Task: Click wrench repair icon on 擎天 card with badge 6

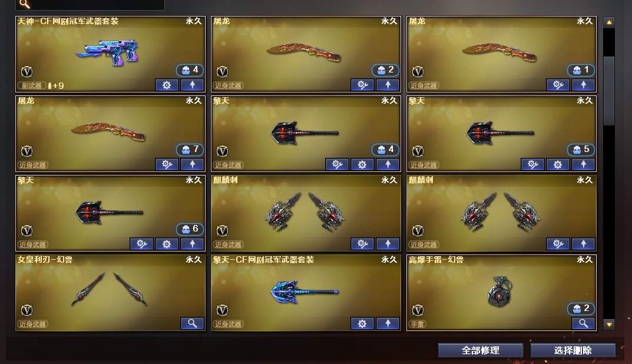Action: pos(141,244)
